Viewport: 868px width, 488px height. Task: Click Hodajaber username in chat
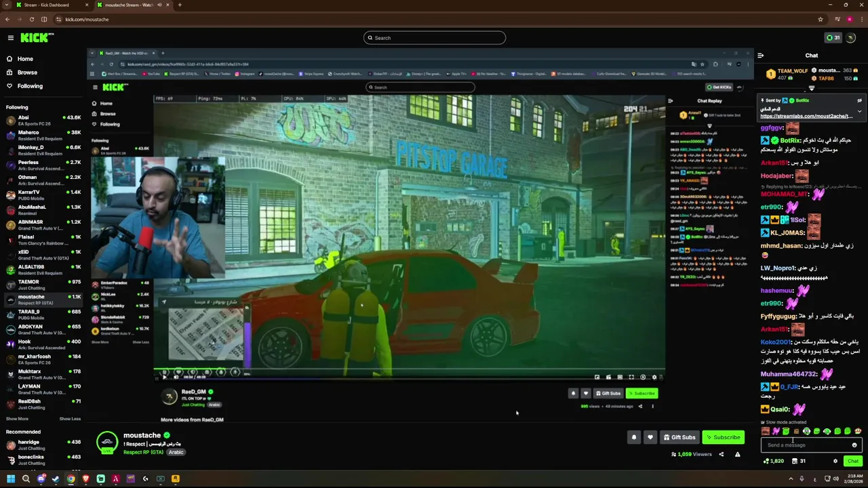(776, 176)
